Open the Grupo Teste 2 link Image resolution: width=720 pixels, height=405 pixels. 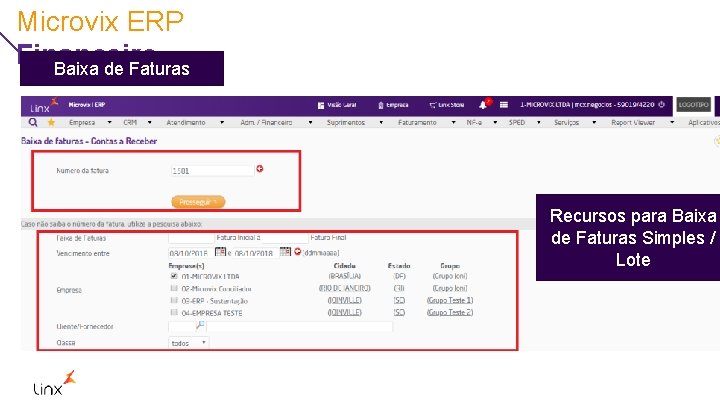pos(450,312)
